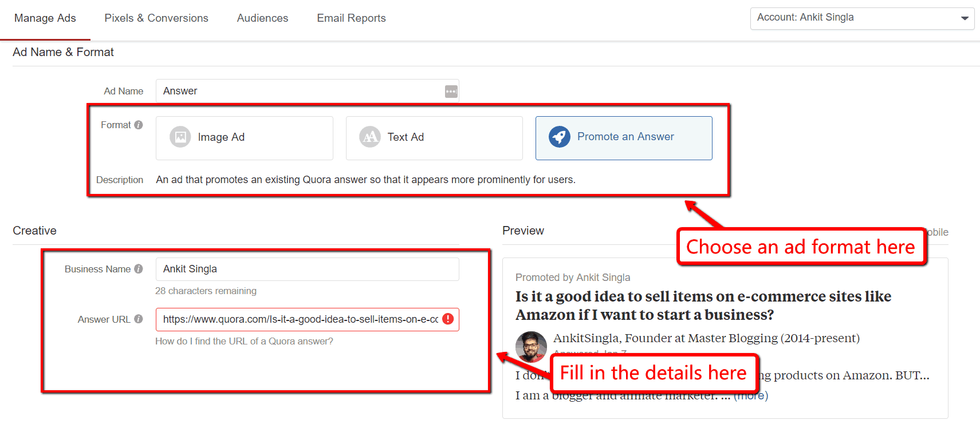Select the Text Ad format
The height and width of the screenshot is (428, 980).
coord(434,138)
